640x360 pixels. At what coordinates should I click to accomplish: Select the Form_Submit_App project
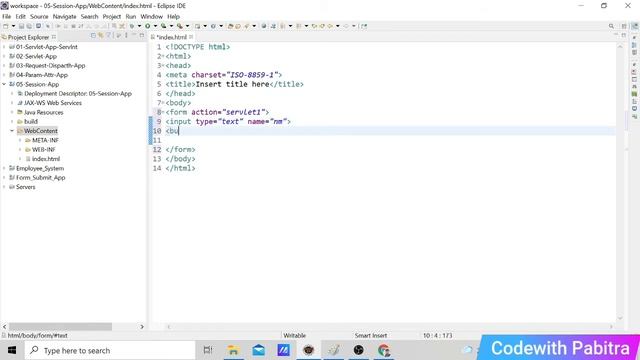pyautogui.click(x=40, y=178)
